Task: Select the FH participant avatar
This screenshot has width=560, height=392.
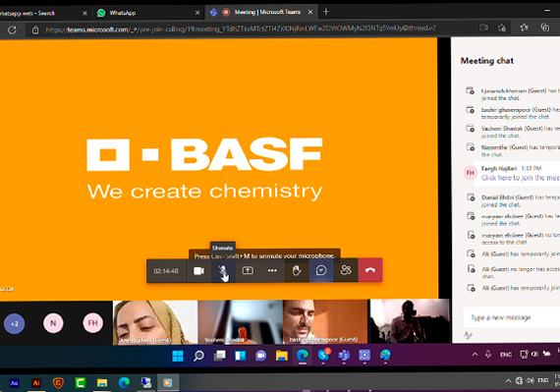Action: [x=93, y=323]
